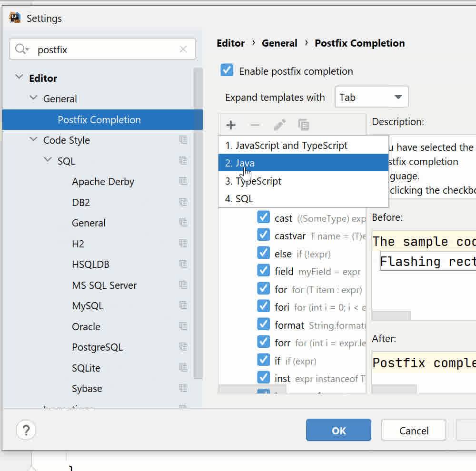
Task: Click Editor in the breadcrumb
Action: click(x=230, y=43)
